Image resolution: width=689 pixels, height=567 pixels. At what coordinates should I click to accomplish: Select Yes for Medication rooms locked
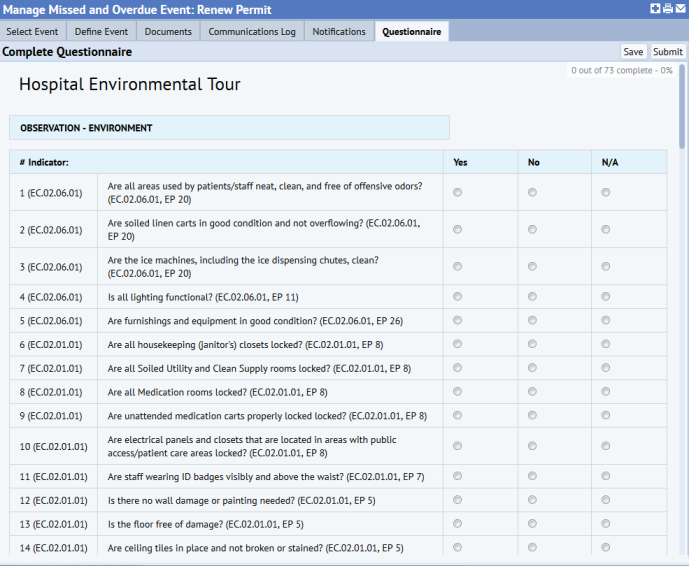(x=458, y=392)
